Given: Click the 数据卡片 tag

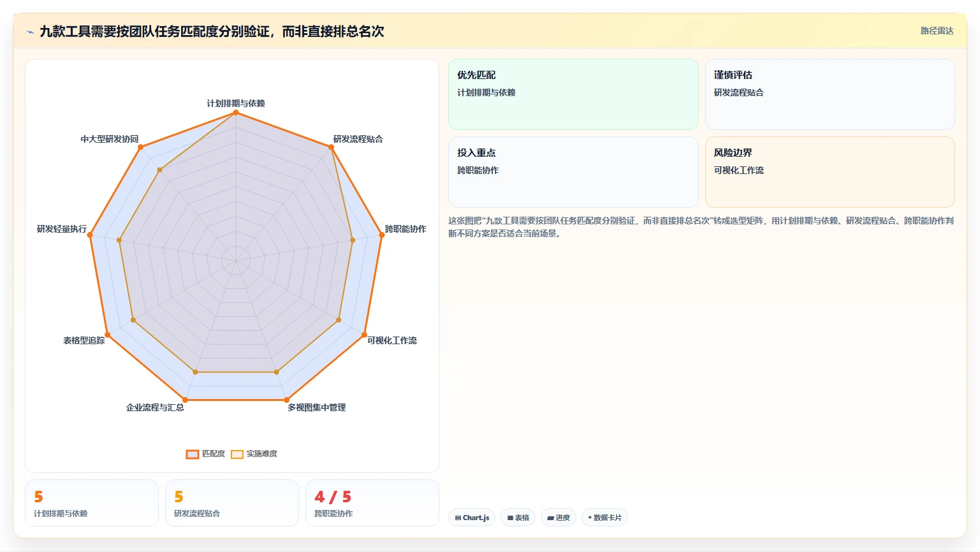Looking at the screenshot, I should [604, 518].
